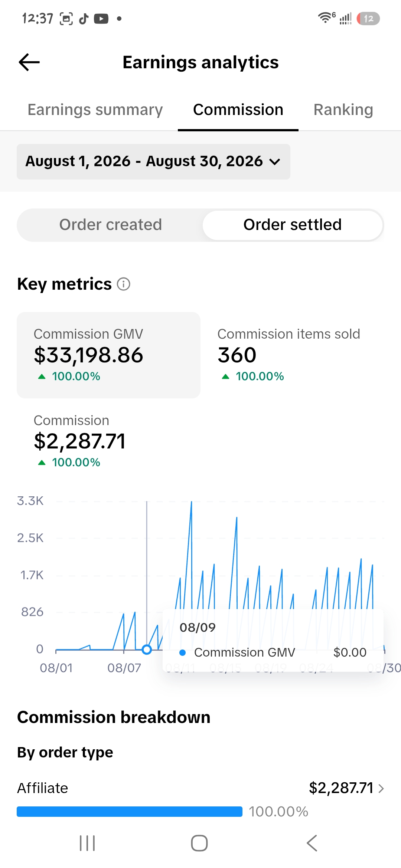Select Order settled toggle option
The width and height of the screenshot is (401, 868).
click(x=293, y=225)
